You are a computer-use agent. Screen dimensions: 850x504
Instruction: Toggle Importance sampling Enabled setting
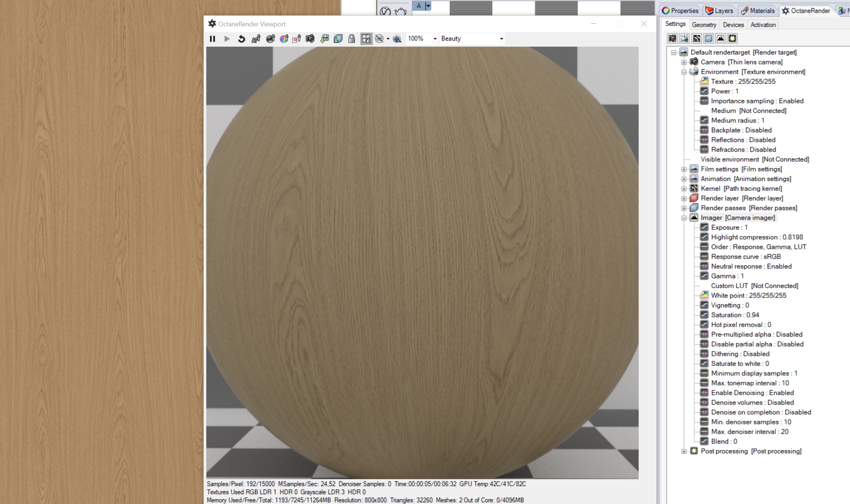tap(757, 101)
